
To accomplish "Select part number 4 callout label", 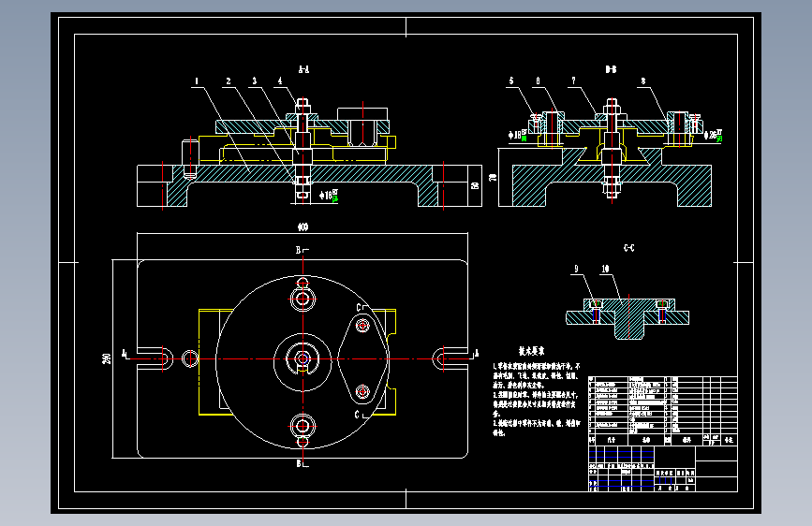I will click(280, 81).
